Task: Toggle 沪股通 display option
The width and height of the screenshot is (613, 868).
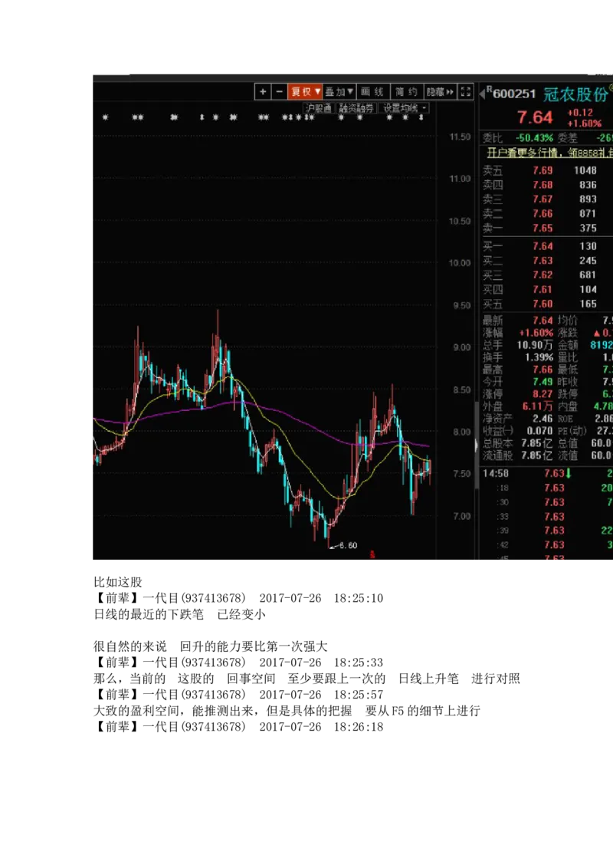Action: click(x=320, y=107)
